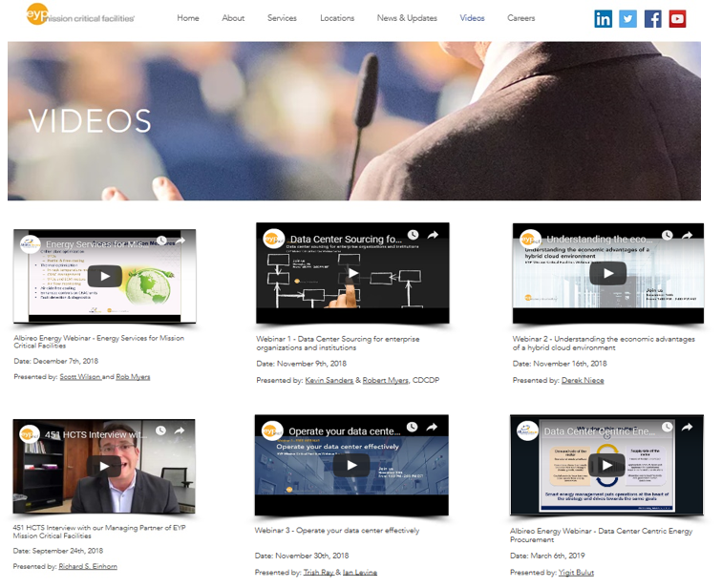Click Watch Later clock on Understanding the eco video
Viewport: 722px width, 588px height.
[x=668, y=235]
